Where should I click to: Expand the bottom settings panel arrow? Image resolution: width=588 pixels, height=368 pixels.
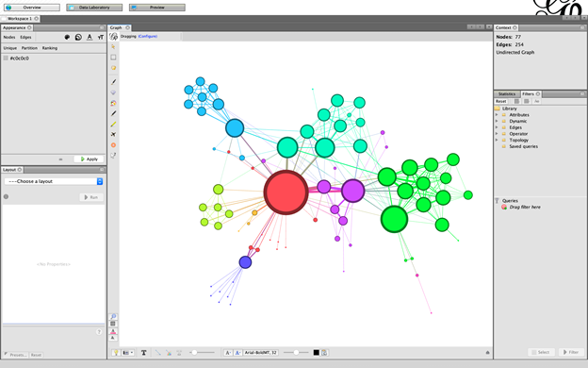(487, 353)
